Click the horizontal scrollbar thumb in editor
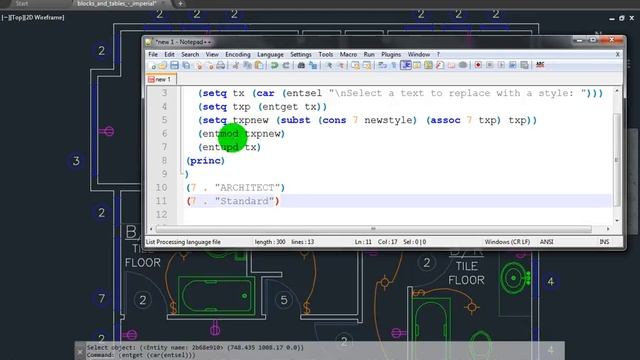Screen dimensions: 640x360 [373, 229]
